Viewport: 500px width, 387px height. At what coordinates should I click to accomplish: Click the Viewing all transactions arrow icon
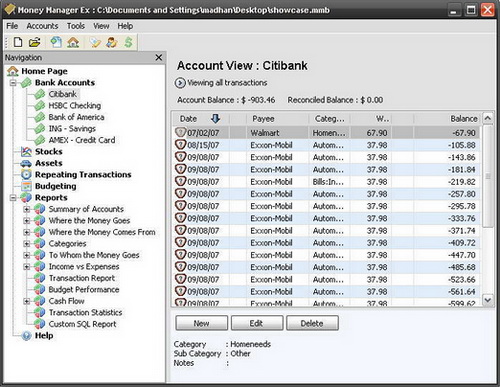tap(180, 83)
